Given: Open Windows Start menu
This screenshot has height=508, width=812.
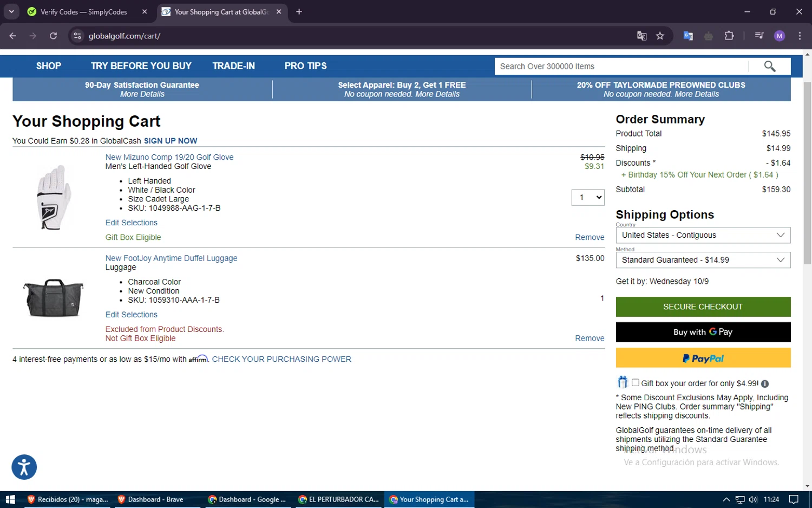Looking at the screenshot, I should pos(10,499).
